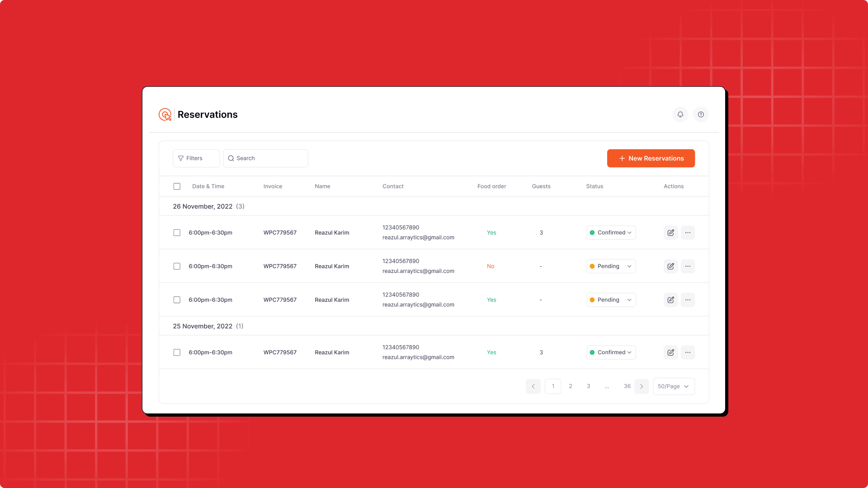
Task: Go to the next page arrow
Action: (642, 386)
